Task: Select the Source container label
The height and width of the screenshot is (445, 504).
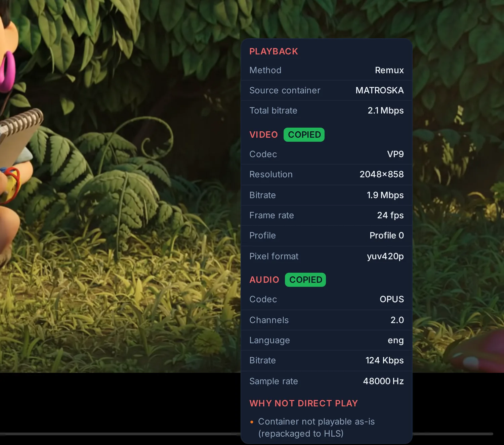Action: click(x=285, y=90)
